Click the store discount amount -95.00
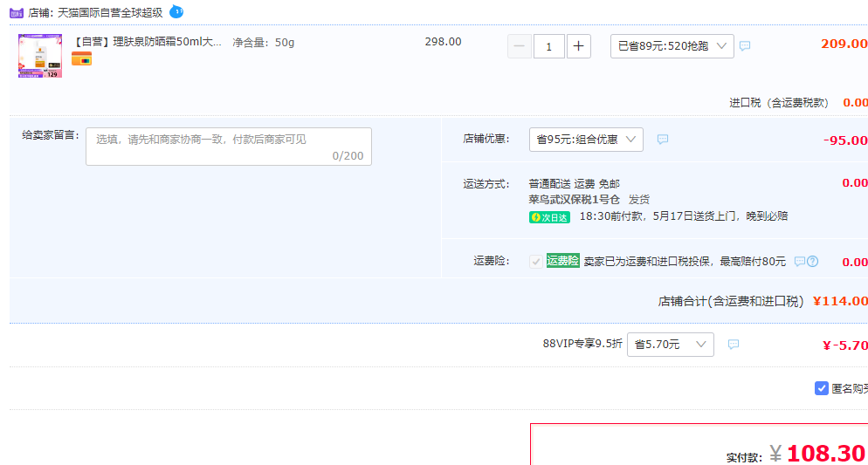Image resolution: width=868 pixels, height=465 pixels. [845, 140]
